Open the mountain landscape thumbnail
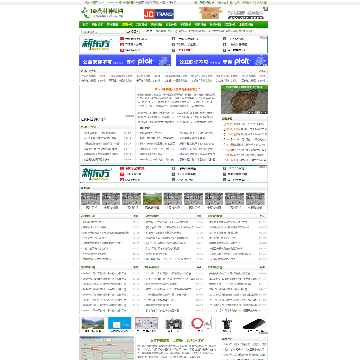This screenshot has height=360, width=360. pos(93,323)
